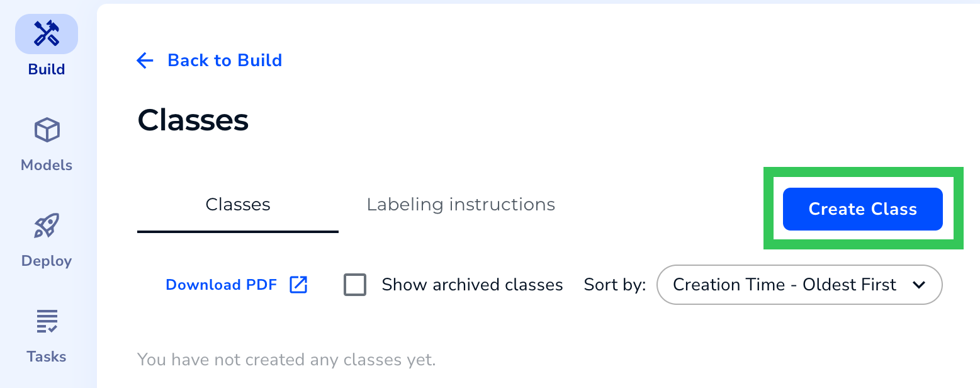Screen dimensions: 980x388
Task: Open Models from the sidebar label
Action: pyautogui.click(x=46, y=165)
